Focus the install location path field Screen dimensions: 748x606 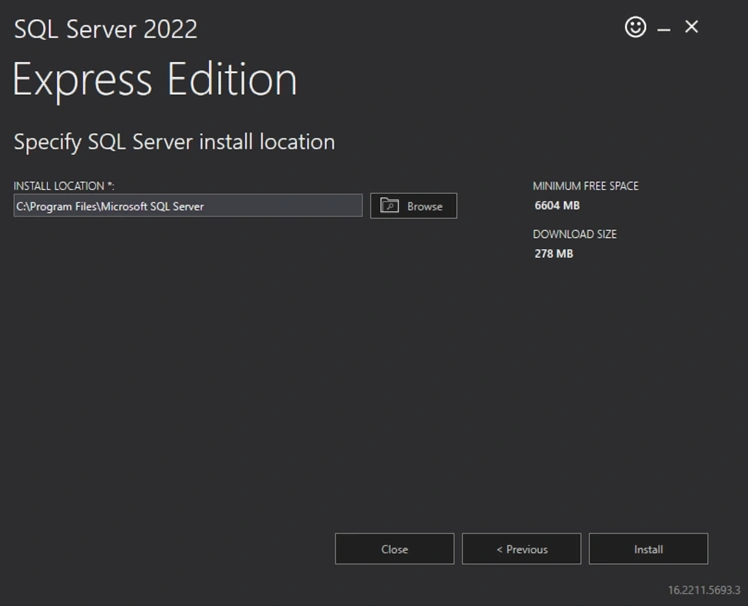coord(188,206)
